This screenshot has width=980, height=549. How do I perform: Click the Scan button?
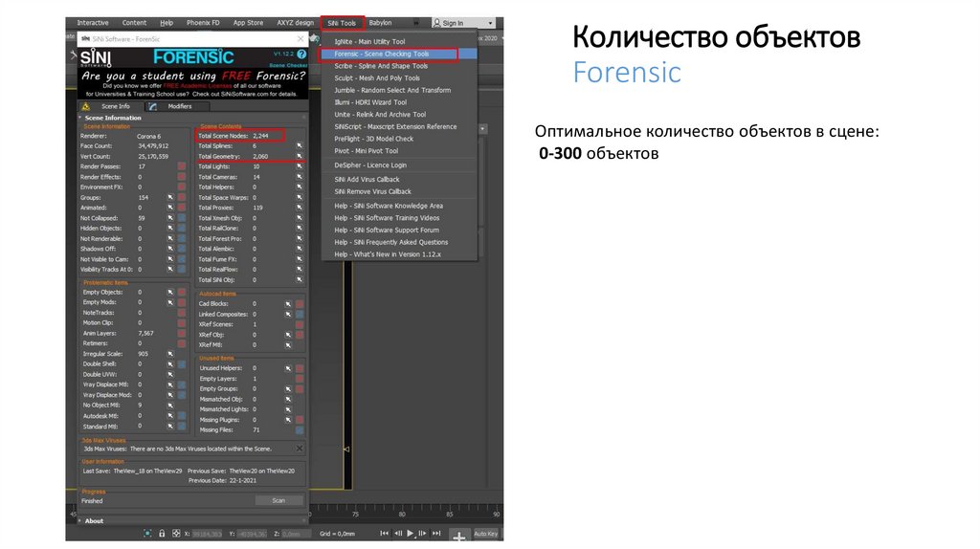pos(278,500)
